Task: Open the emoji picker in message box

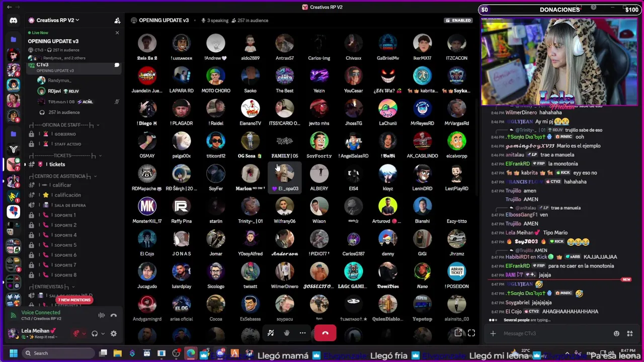Action: [x=616, y=333]
